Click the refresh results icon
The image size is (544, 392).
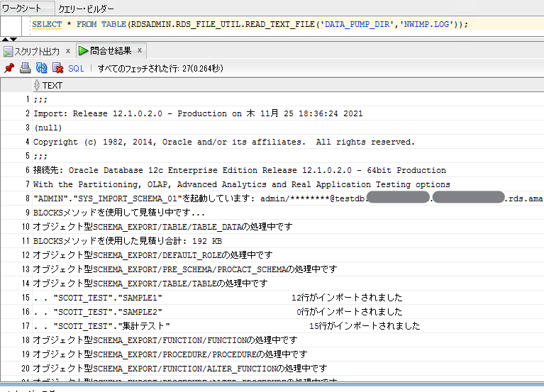(x=41, y=68)
